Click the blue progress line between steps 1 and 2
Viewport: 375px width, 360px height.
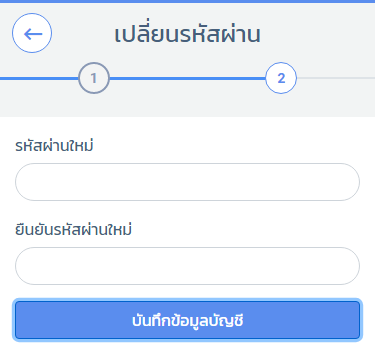[187, 78]
